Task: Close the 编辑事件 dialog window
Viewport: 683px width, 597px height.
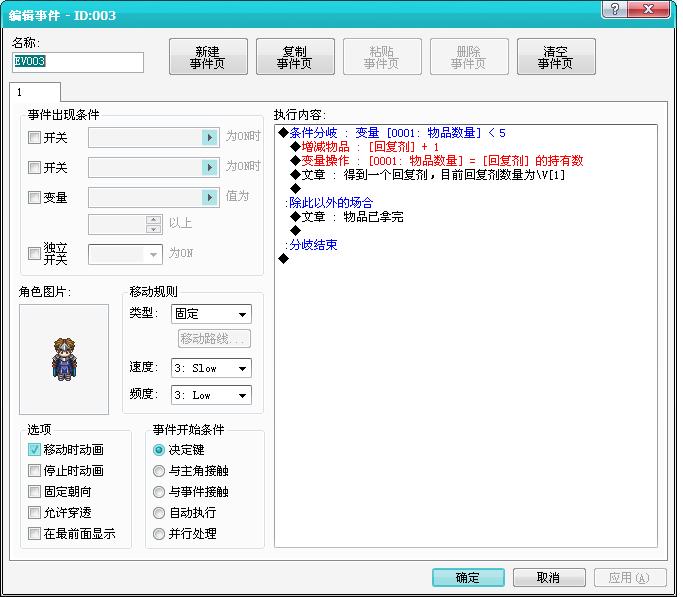Action: tap(649, 9)
